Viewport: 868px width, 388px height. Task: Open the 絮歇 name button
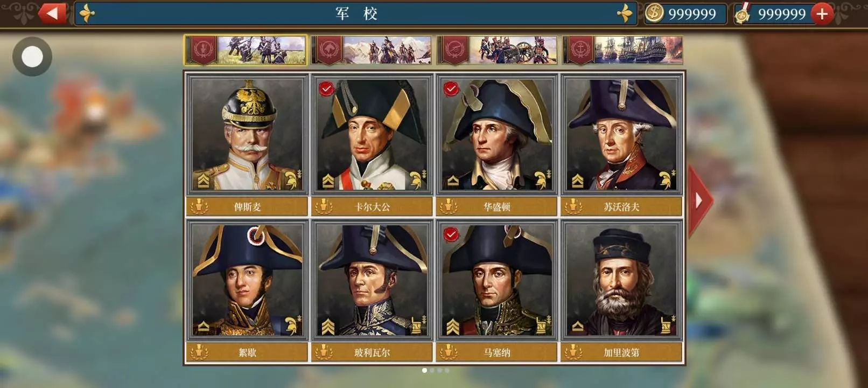coord(247,352)
